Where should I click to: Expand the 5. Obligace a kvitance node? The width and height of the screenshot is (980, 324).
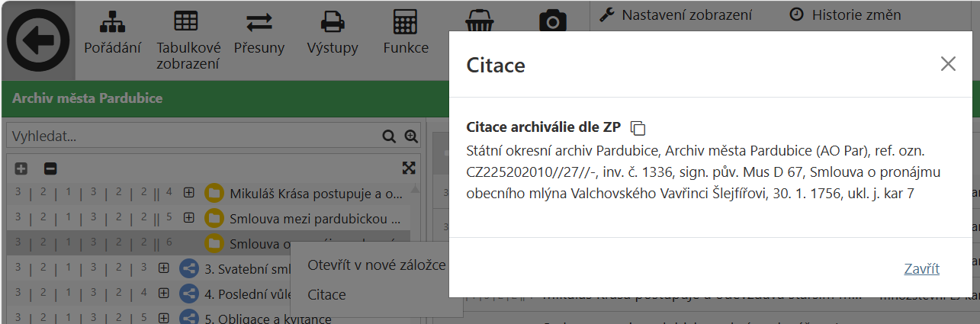(x=163, y=318)
